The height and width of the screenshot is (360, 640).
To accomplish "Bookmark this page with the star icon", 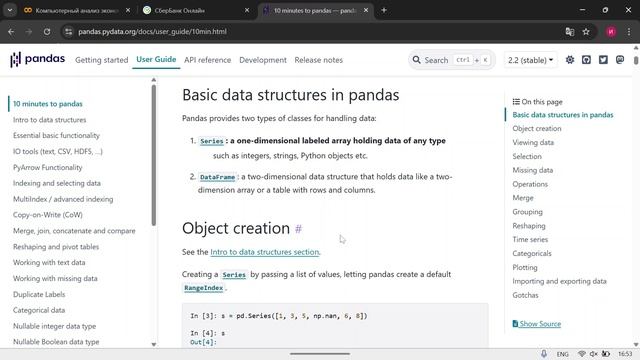I will click(586, 31).
